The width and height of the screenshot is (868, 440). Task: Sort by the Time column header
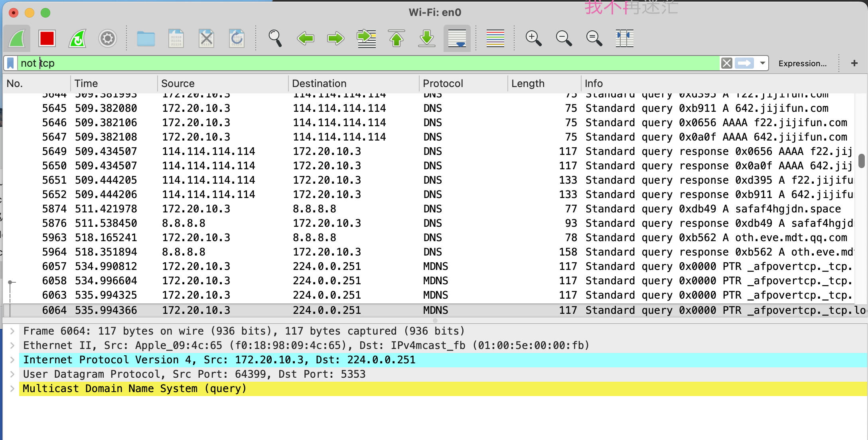tap(114, 83)
